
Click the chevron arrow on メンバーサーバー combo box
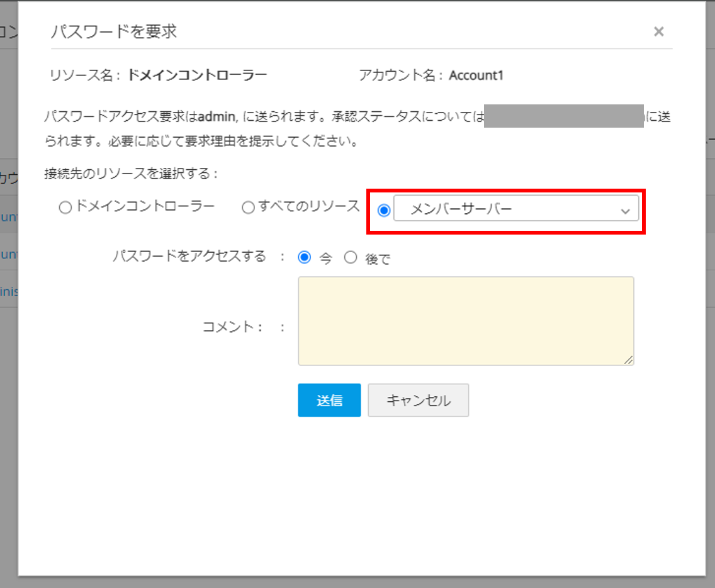click(x=625, y=211)
